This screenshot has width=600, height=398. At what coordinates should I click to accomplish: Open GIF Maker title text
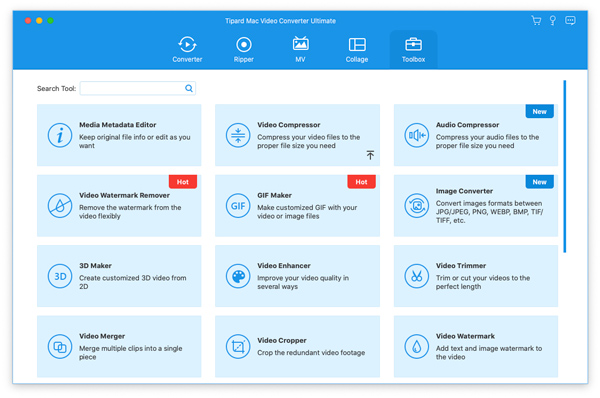tap(274, 195)
